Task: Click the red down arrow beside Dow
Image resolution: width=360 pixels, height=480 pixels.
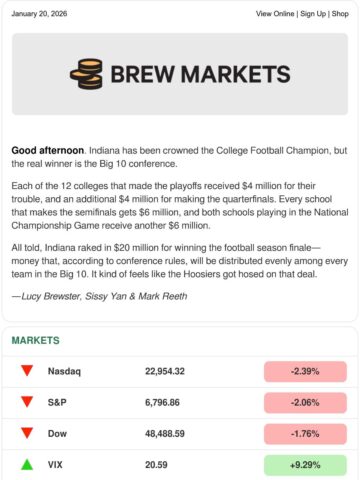Action: tap(27, 433)
